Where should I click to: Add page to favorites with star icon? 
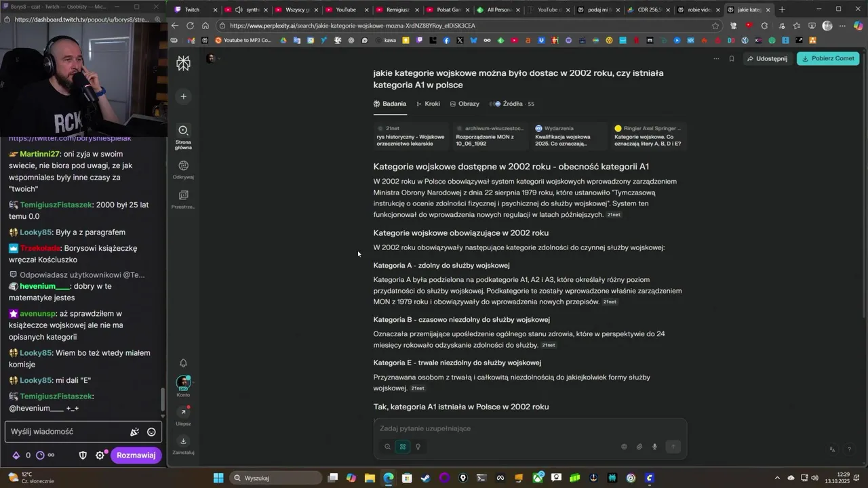point(715,26)
